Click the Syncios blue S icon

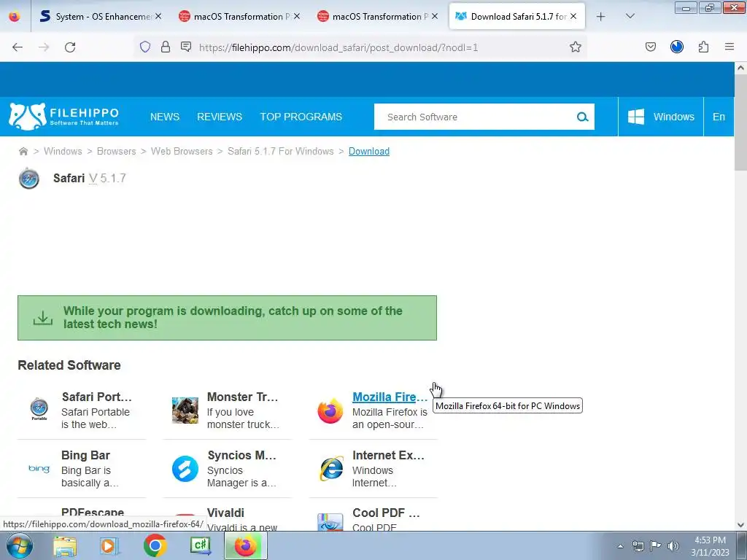click(x=185, y=469)
